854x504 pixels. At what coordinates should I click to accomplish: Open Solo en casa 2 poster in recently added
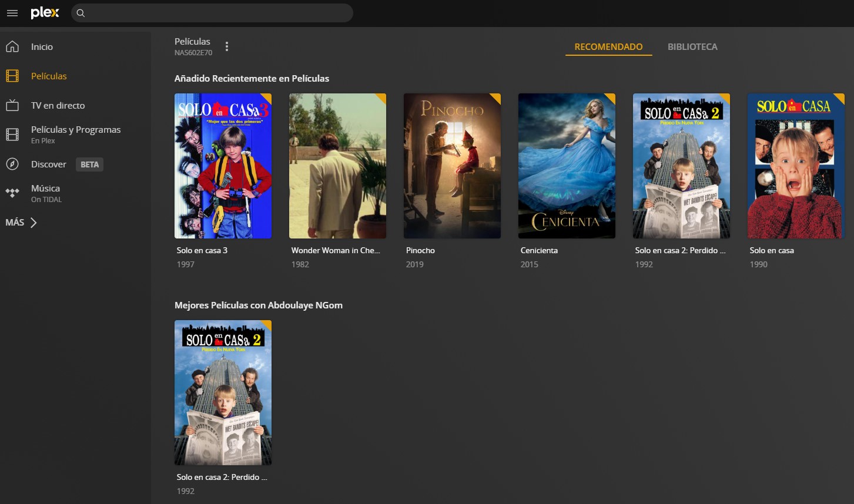pos(681,166)
